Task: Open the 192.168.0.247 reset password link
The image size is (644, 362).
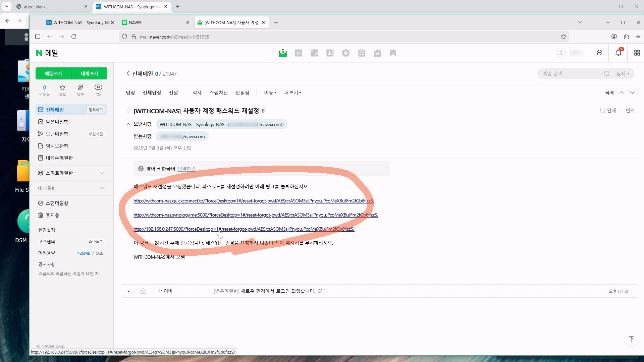Action: pos(244,229)
